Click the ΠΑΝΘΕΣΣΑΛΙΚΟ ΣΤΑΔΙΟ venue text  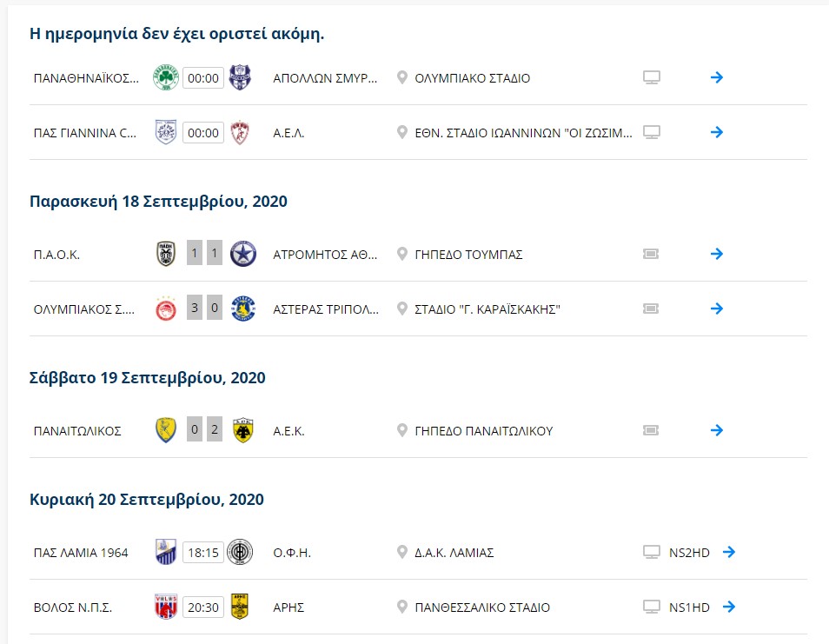click(482, 607)
